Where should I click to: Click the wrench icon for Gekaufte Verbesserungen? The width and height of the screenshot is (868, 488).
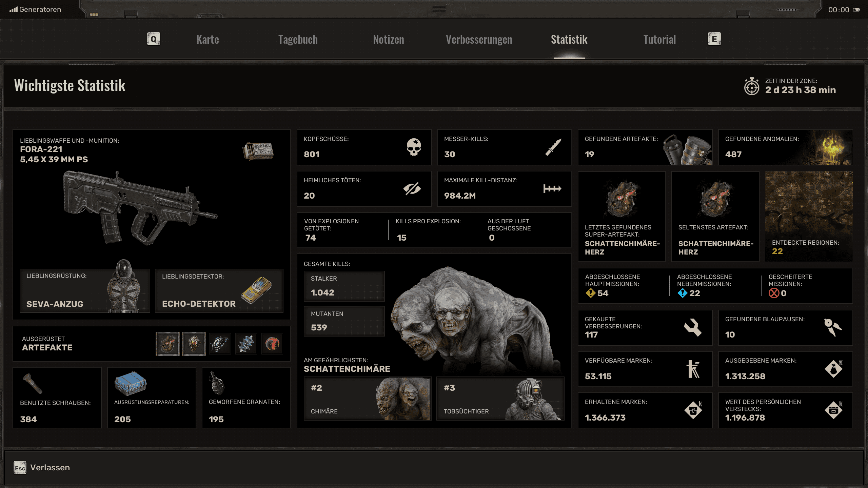point(693,328)
